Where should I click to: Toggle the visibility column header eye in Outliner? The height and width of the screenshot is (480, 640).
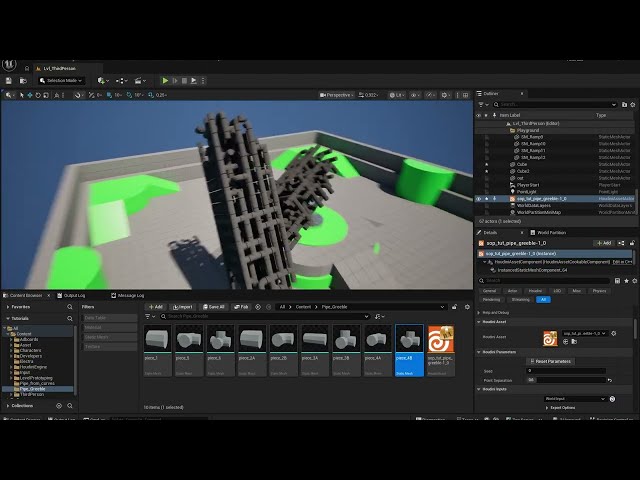478,116
